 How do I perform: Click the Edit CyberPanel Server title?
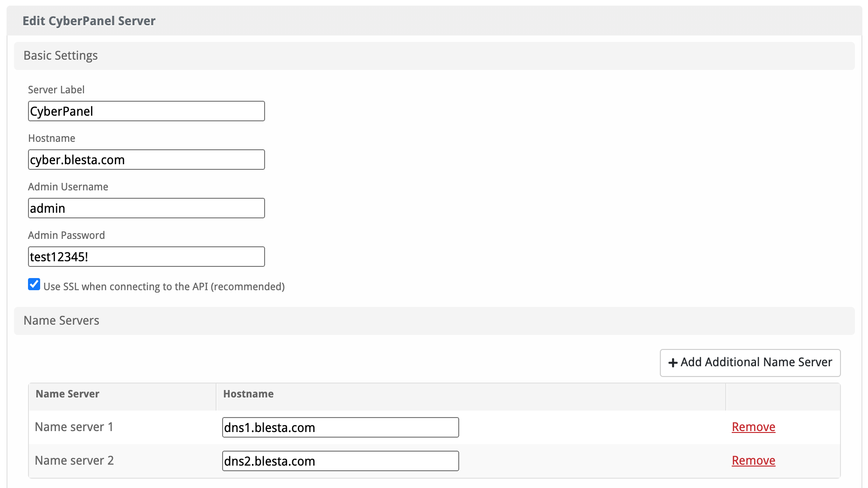click(89, 21)
